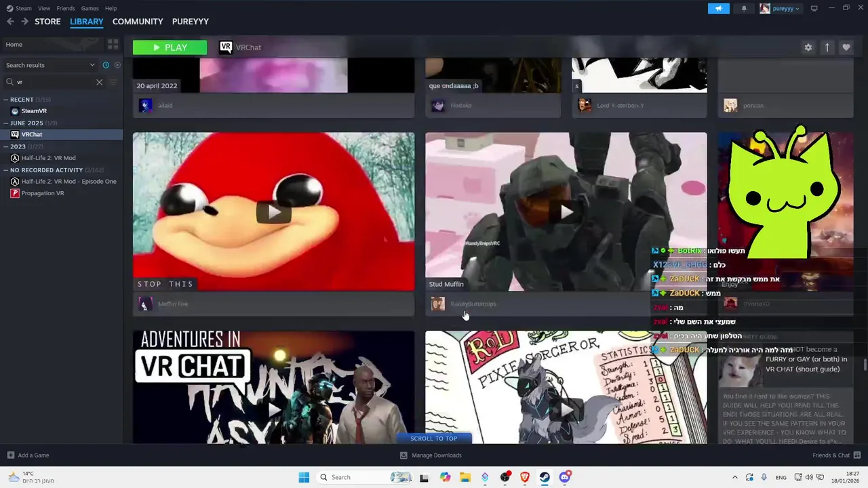Viewport: 868px width, 488px height.
Task: Open File Explorer from the taskbar
Action: click(x=465, y=477)
